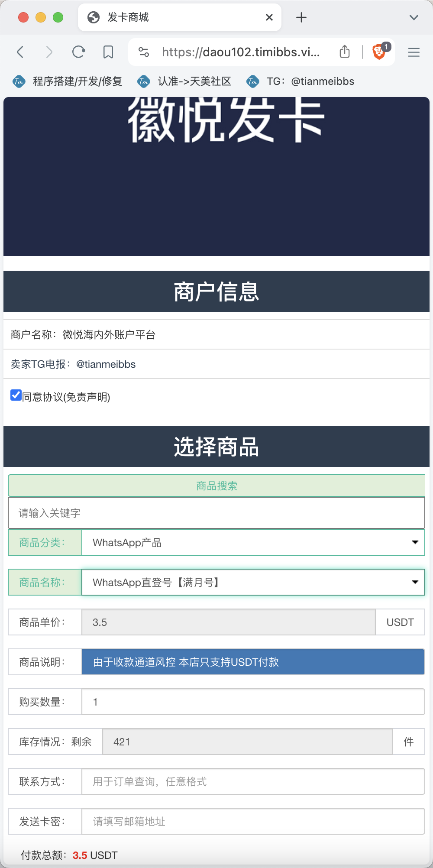The image size is (433, 868).
Task: Go back using browser back arrow
Action: (x=20, y=52)
